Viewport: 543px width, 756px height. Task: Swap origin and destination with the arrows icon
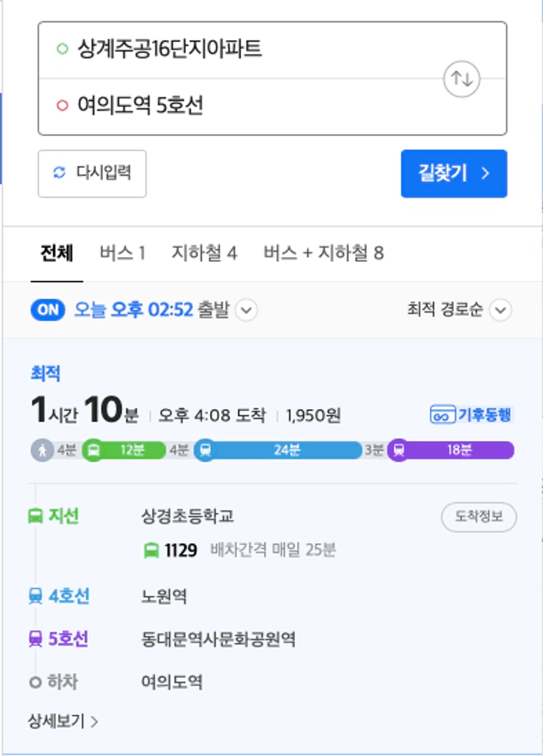click(461, 78)
